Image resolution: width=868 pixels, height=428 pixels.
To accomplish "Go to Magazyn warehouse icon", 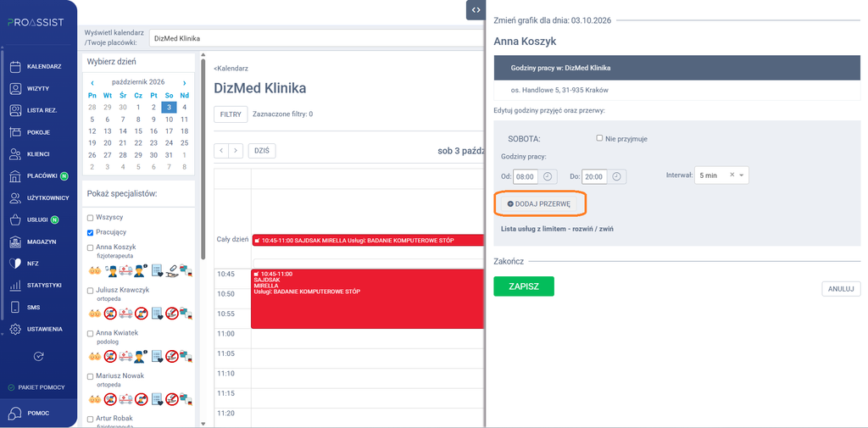I will pyautogui.click(x=15, y=242).
